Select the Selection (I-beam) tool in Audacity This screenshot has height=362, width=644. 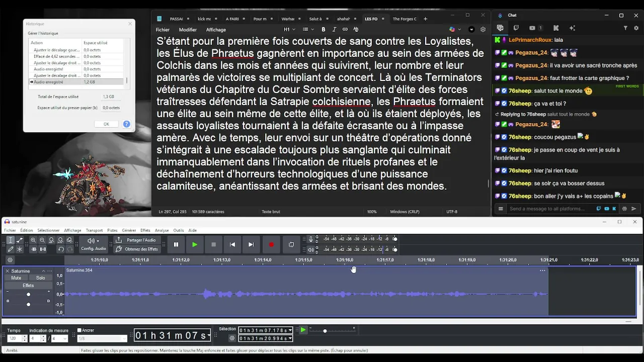[x=11, y=240]
